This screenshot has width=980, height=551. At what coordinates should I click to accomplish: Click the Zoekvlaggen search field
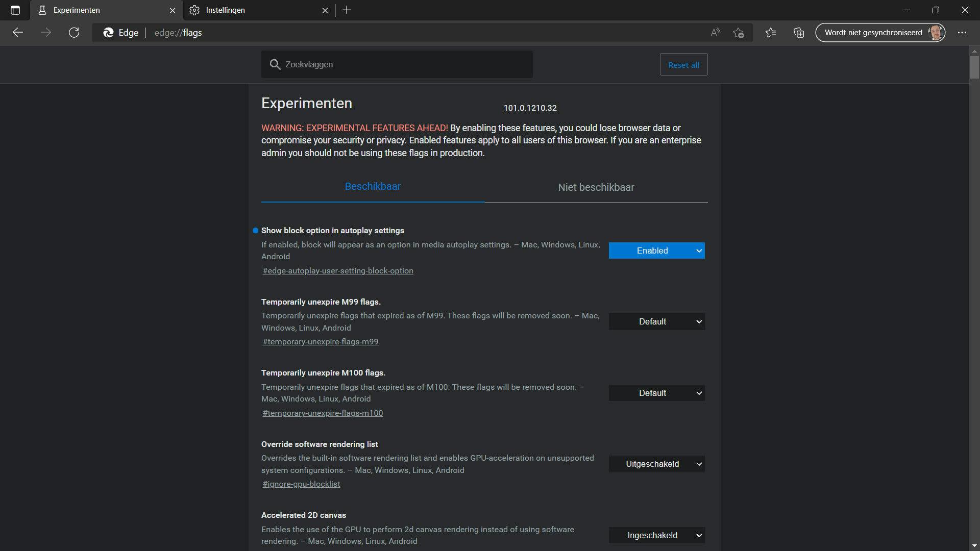click(403, 65)
